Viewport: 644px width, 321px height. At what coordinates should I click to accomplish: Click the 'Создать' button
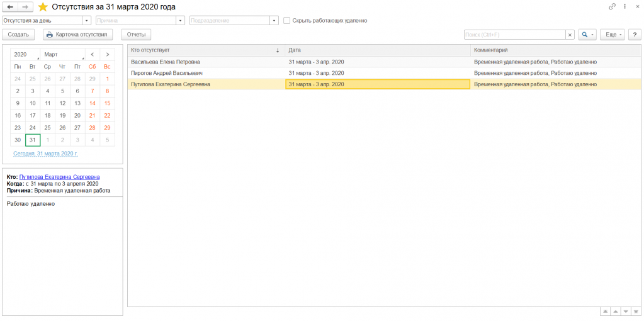(18, 35)
